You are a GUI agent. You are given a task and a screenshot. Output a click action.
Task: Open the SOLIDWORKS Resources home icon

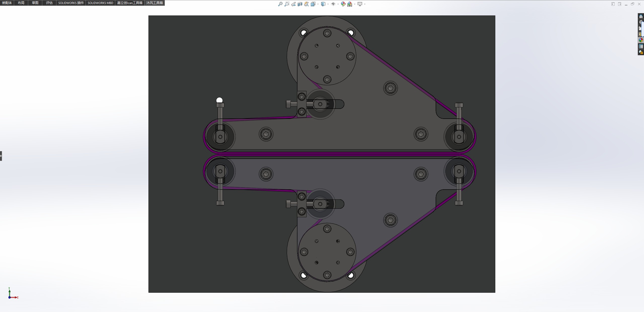tap(641, 16)
